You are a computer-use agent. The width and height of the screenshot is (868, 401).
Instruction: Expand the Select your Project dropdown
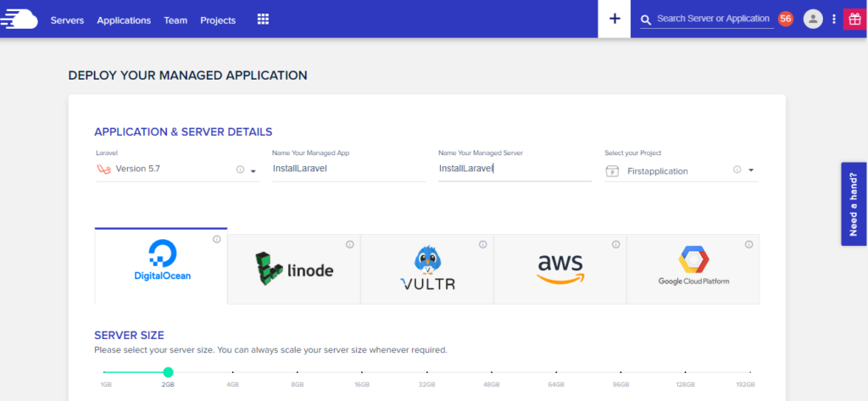coord(751,170)
